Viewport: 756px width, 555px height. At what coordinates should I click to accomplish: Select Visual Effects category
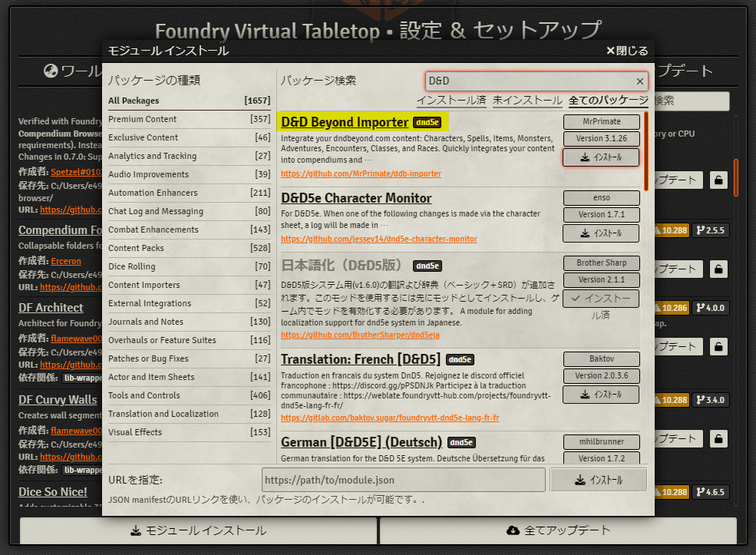tap(189, 432)
